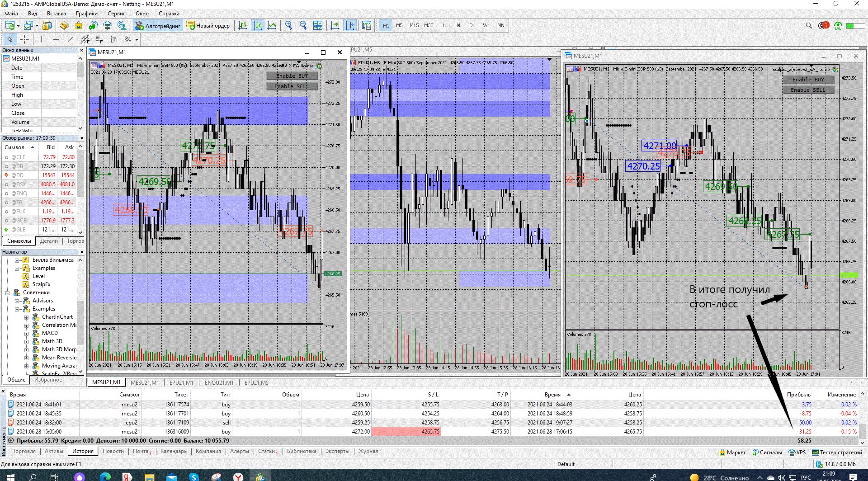This screenshot has width=868, height=481.
Task: Open the Файл menu
Action: click(12, 14)
